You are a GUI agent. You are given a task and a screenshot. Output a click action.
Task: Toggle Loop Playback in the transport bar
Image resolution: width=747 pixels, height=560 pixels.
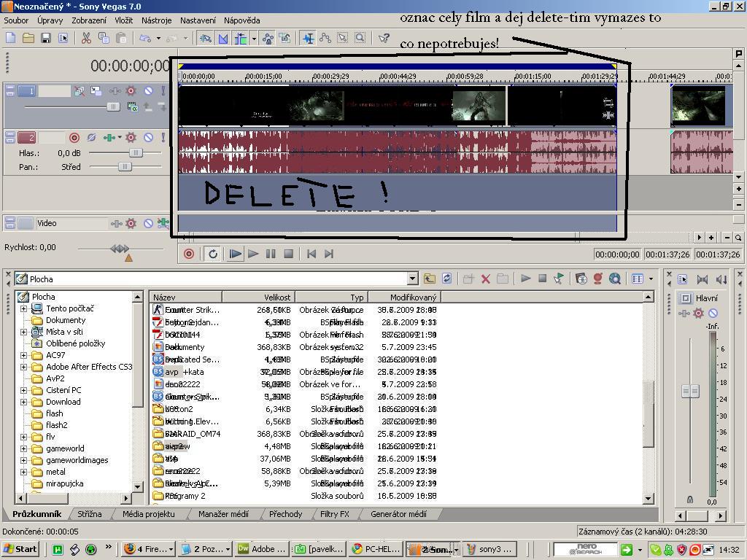tap(213, 254)
